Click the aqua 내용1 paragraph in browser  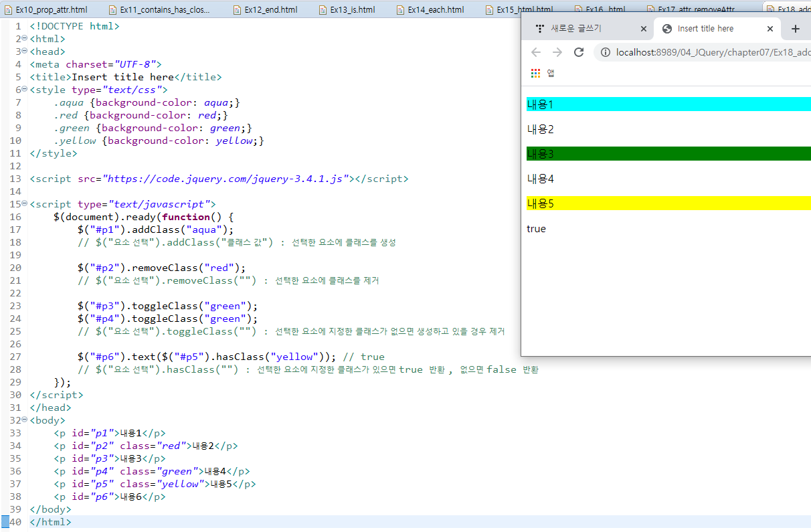pyautogui.click(x=668, y=104)
